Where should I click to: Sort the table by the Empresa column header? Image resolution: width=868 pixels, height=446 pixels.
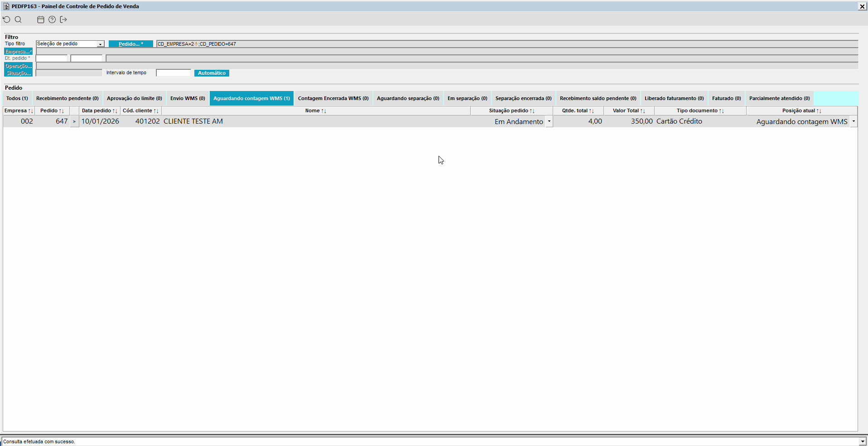(x=19, y=111)
